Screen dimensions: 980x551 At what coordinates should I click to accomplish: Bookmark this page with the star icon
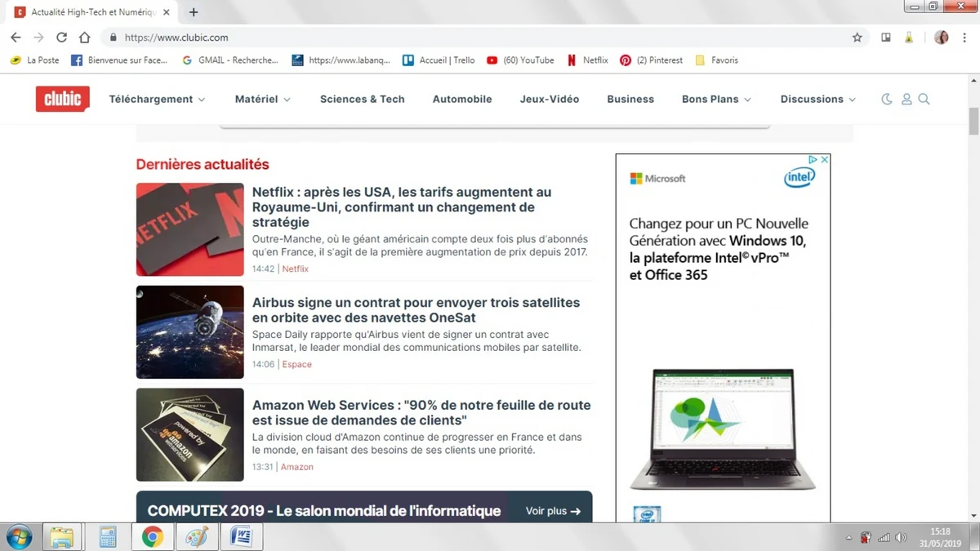click(x=856, y=37)
